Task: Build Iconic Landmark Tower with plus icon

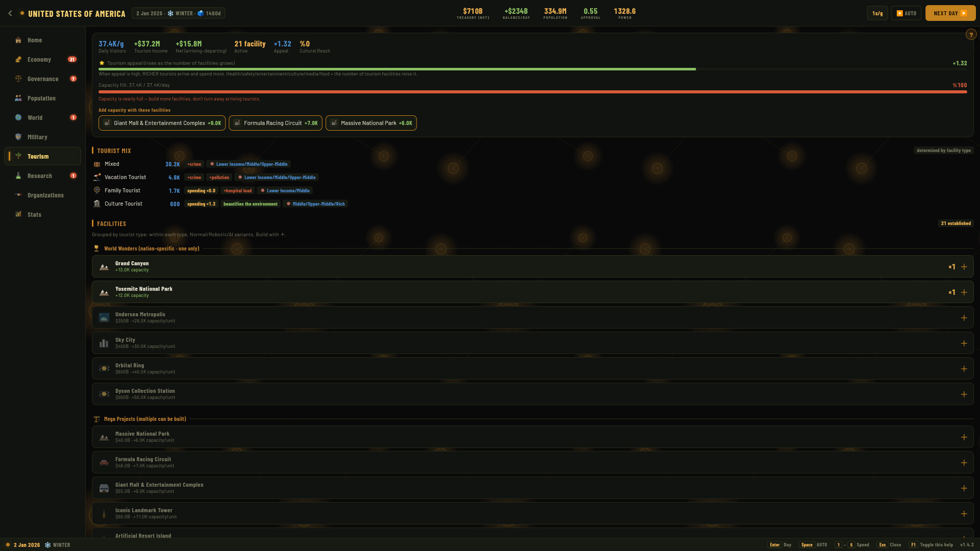Action: pos(964,514)
